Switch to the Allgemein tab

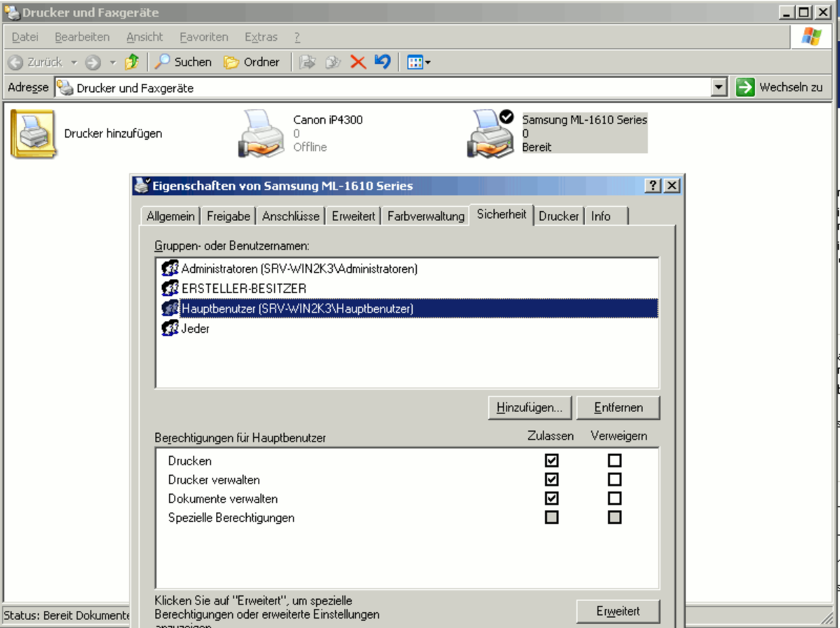[x=171, y=216]
